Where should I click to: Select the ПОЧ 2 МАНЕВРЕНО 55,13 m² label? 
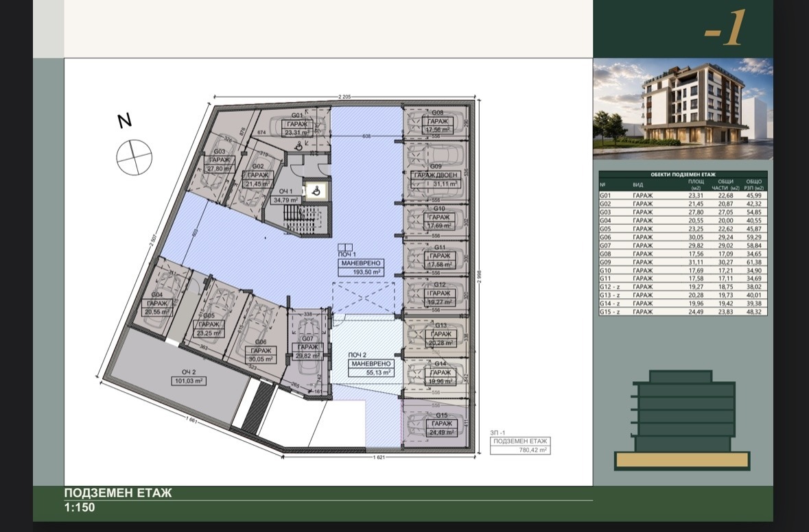[371, 364]
